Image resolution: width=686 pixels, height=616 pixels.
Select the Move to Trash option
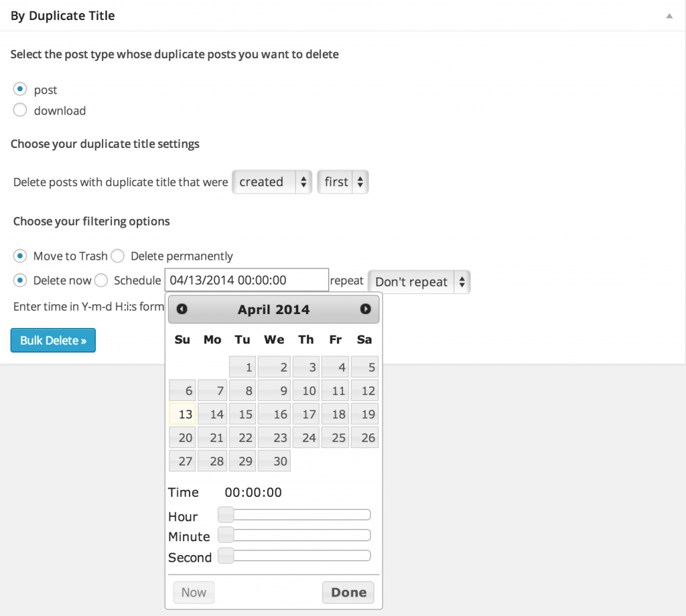point(19,256)
